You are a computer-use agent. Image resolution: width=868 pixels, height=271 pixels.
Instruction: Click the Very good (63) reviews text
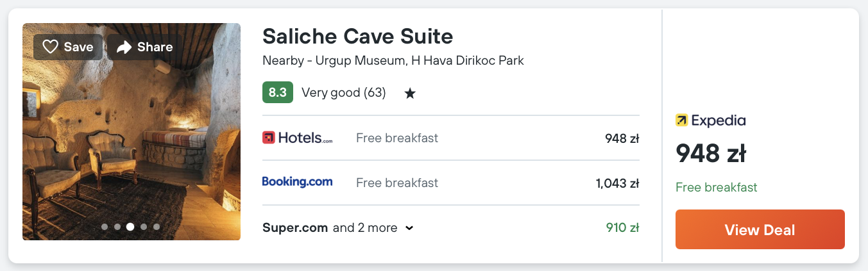point(343,93)
